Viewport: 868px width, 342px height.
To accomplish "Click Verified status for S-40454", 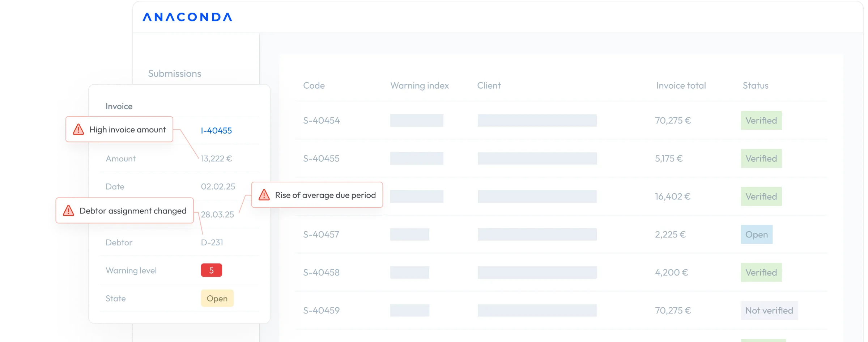I will coord(761,120).
